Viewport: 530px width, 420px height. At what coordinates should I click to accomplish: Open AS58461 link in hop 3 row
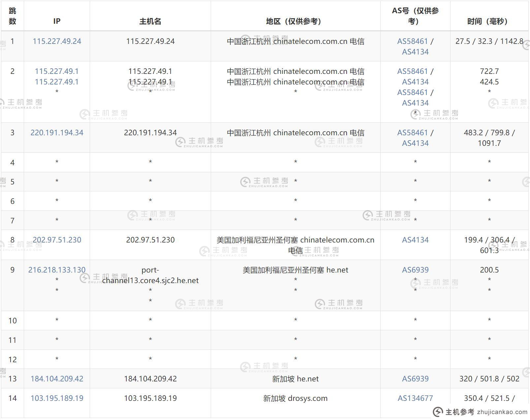[412, 133]
